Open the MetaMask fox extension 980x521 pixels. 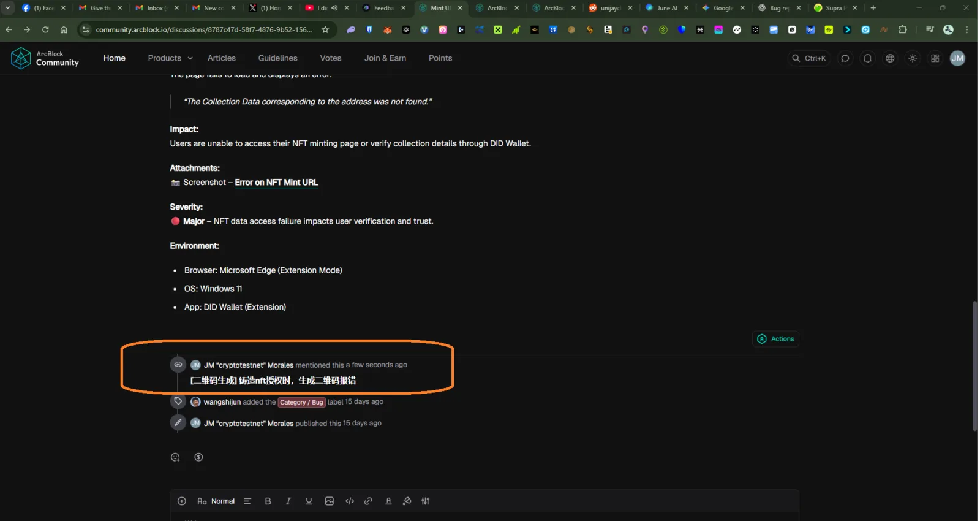388,29
